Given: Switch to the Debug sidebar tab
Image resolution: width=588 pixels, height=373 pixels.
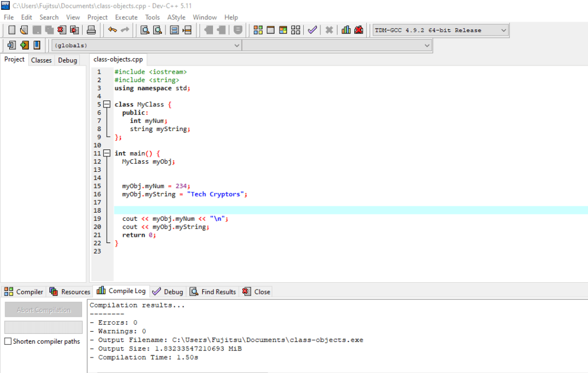Looking at the screenshot, I should (68, 60).
